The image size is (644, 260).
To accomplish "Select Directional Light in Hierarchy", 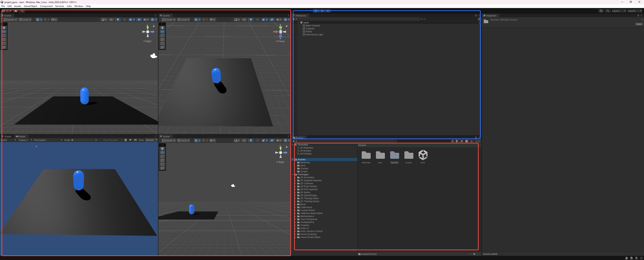I will [x=314, y=35].
